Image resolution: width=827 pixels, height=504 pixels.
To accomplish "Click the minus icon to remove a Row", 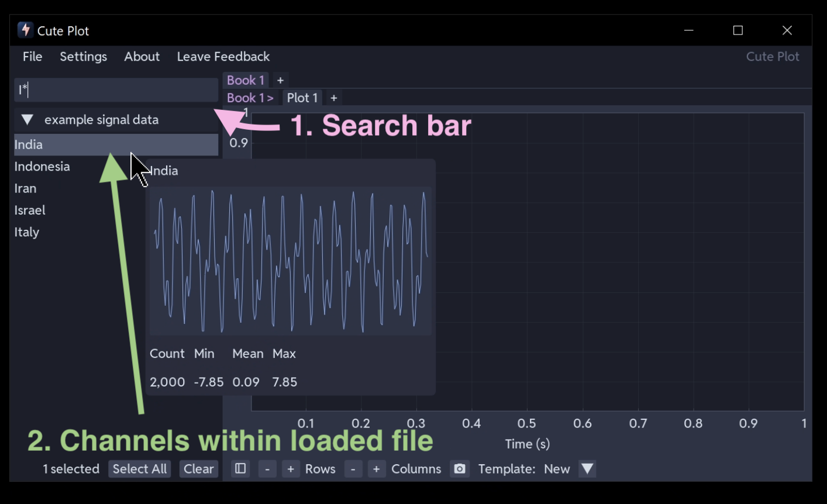I will 267,468.
